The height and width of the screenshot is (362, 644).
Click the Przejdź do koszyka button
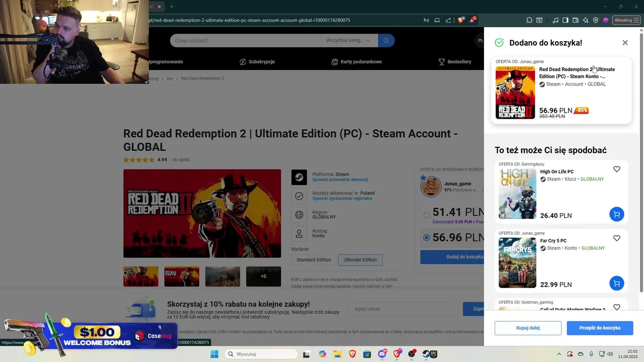pos(600,328)
